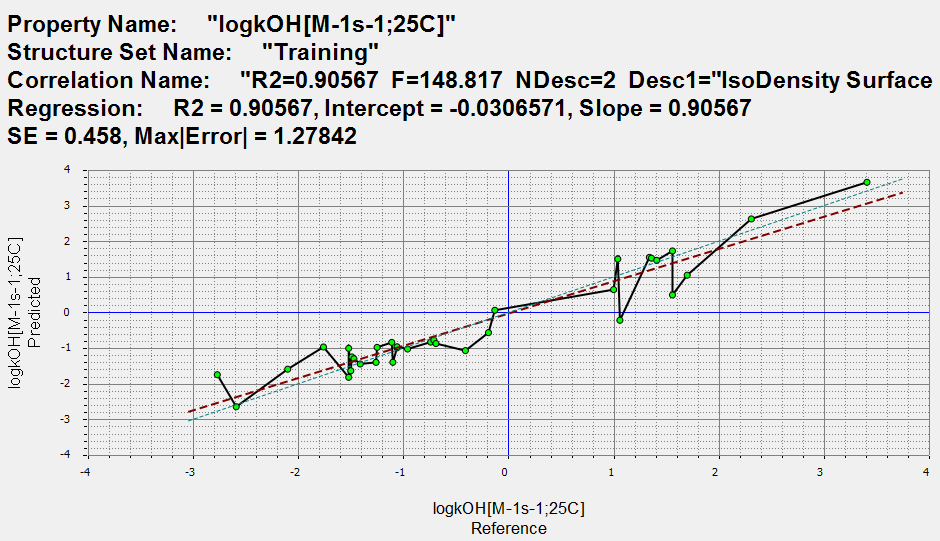The image size is (940, 541).
Task: Select the topmost green data point near x=3.4
Action: pos(867,182)
